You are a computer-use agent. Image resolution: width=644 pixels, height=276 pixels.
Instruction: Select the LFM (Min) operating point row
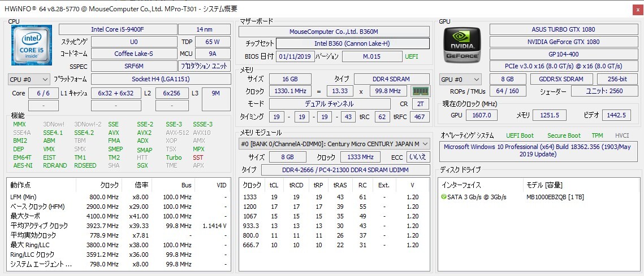coord(118,197)
